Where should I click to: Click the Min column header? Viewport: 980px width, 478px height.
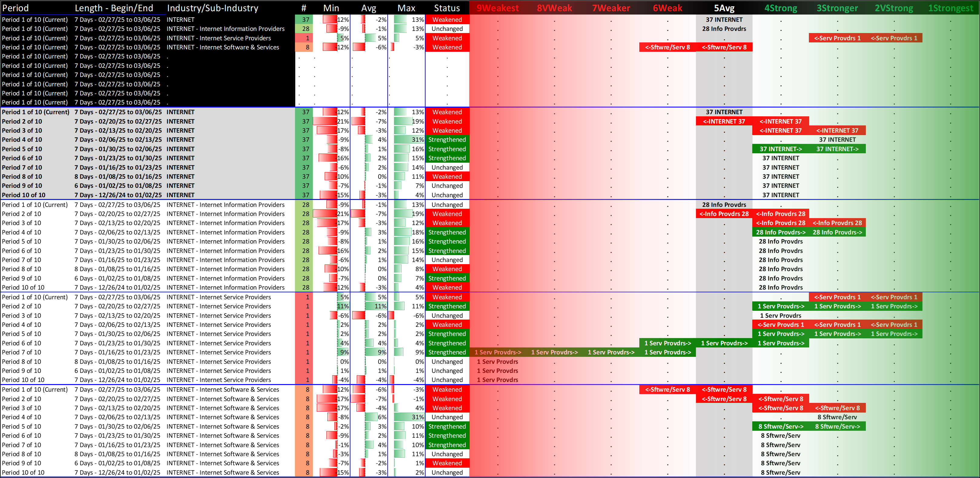[331, 8]
